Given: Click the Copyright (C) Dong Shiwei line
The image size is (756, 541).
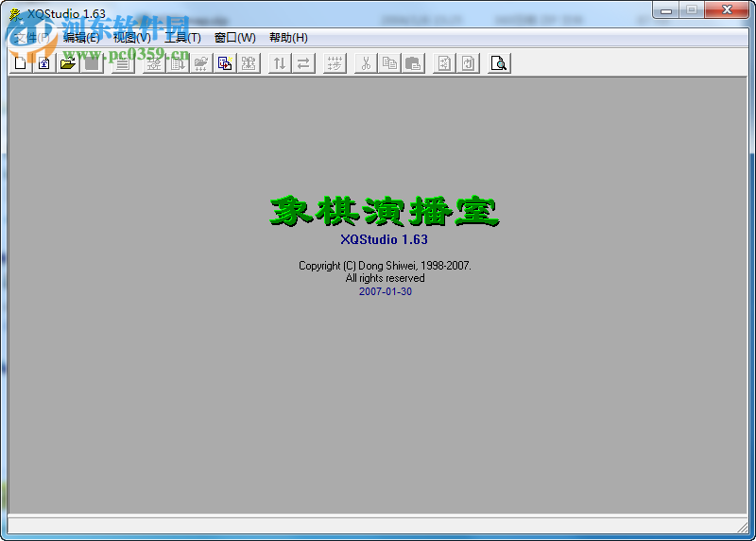Looking at the screenshot, I should pyautogui.click(x=385, y=266).
